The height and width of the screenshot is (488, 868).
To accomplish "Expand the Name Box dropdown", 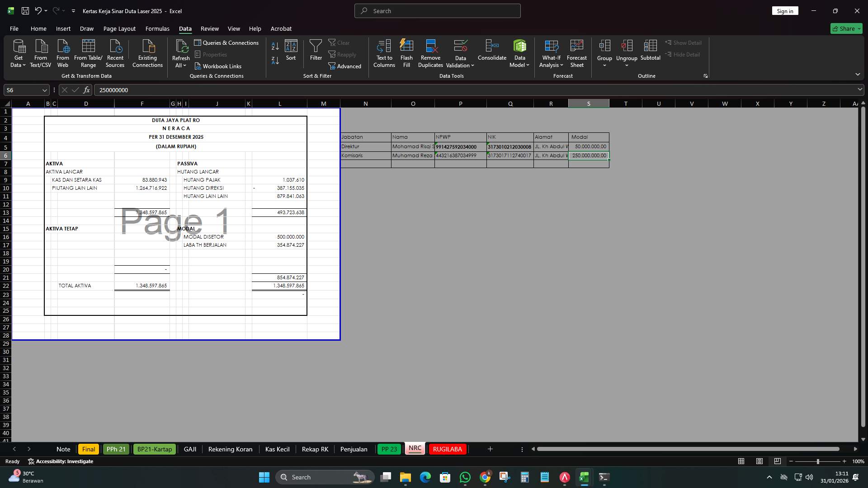I will pyautogui.click(x=44, y=90).
